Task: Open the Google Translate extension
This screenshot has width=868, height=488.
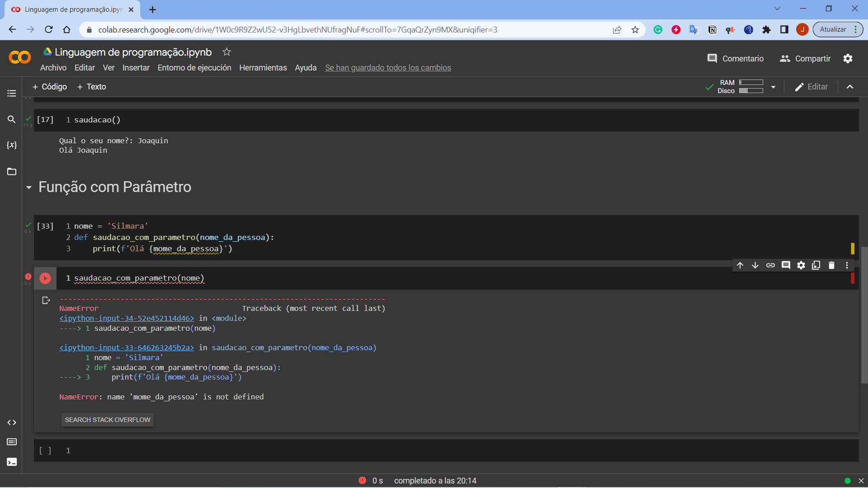Action: (x=694, y=30)
